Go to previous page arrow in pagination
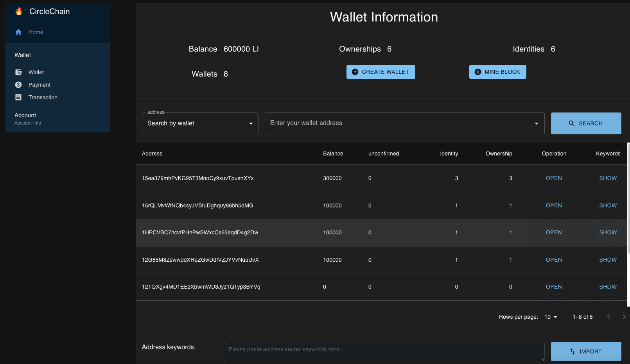This screenshot has height=364, width=630. [608, 317]
